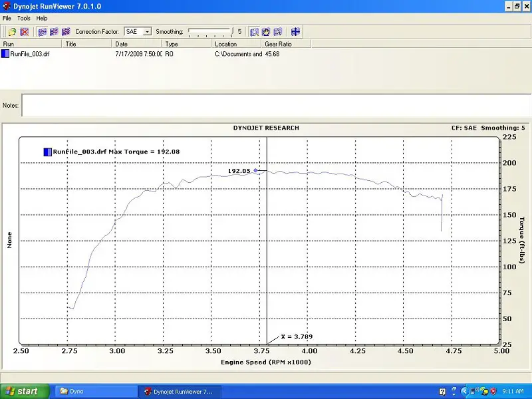The width and height of the screenshot is (532, 399).
Task: Sort by the Type column header
Action: pos(186,44)
